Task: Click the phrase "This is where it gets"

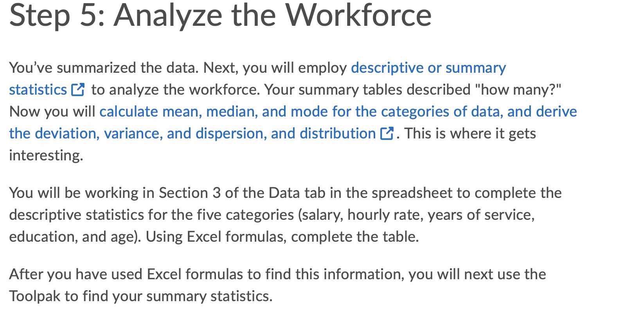Action: point(470,134)
